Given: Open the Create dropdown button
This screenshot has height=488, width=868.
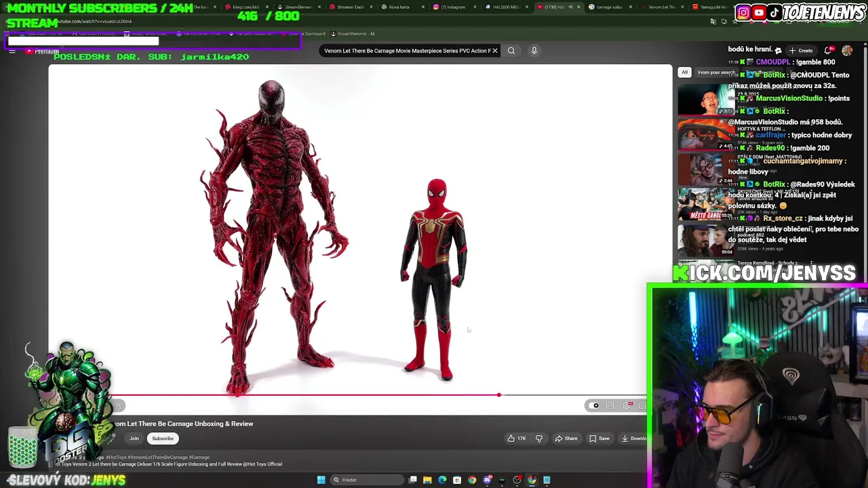Looking at the screenshot, I should [802, 51].
